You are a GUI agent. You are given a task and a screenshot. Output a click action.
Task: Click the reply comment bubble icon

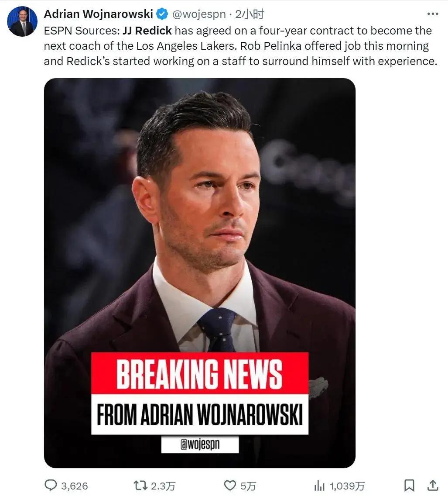click(x=50, y=485)
